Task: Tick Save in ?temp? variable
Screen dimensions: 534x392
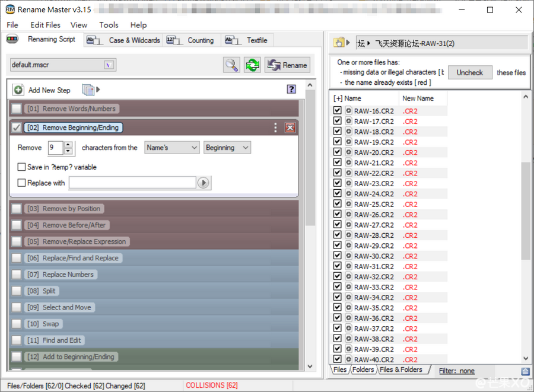Action: [x=21, y=167]
